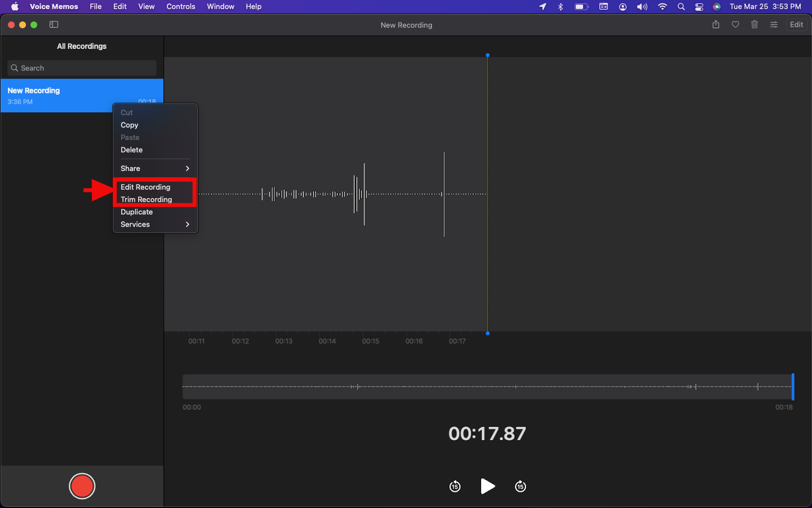The height and width of the screenshot is (508, 812).
Task: Open the Apple menu
Action: (x=15, y=7)
